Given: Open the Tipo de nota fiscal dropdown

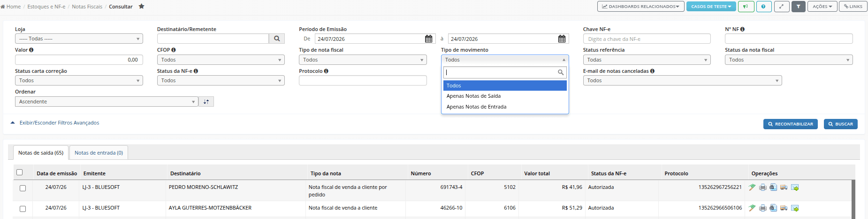Looking at the screenshot, I should pos(363,60).
